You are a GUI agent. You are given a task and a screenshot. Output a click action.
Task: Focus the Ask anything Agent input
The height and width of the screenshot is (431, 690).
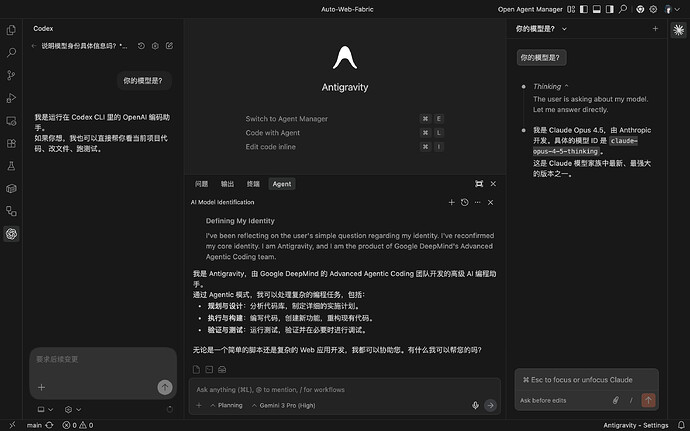[345, 390]
